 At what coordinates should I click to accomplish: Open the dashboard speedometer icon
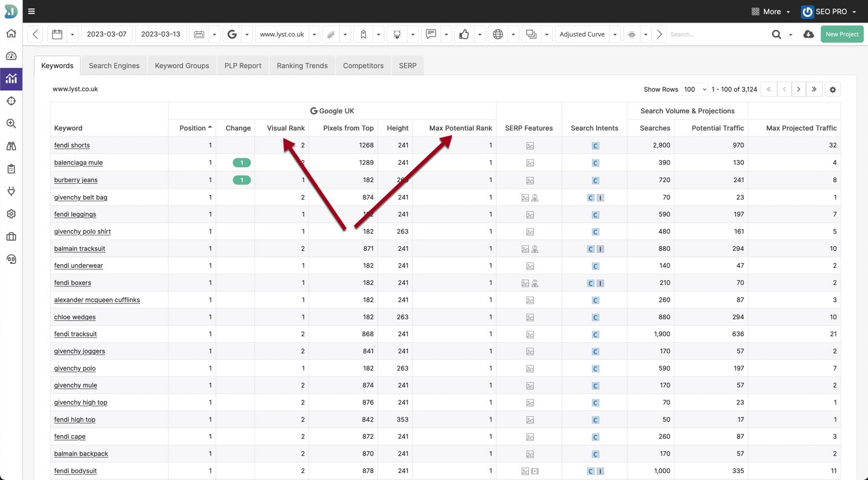(x=11, y=56)
